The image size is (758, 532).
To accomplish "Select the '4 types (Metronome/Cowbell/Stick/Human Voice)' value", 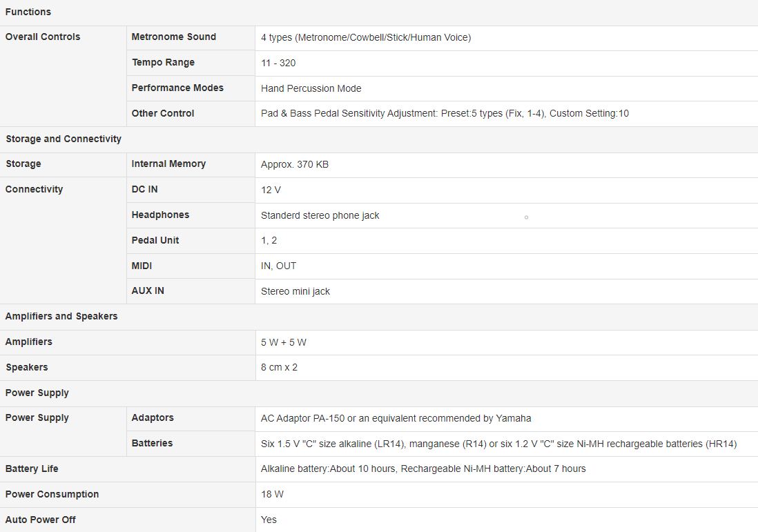I will [366, 37].
